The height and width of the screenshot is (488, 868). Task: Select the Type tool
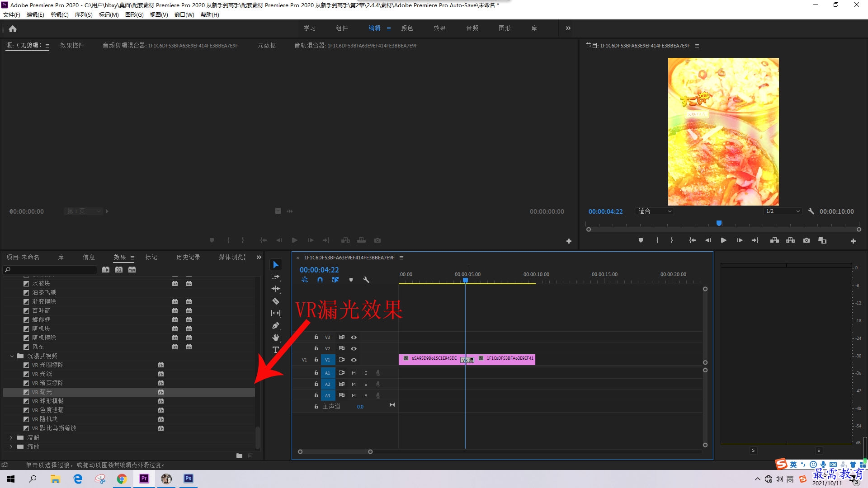tap(275, 350)
